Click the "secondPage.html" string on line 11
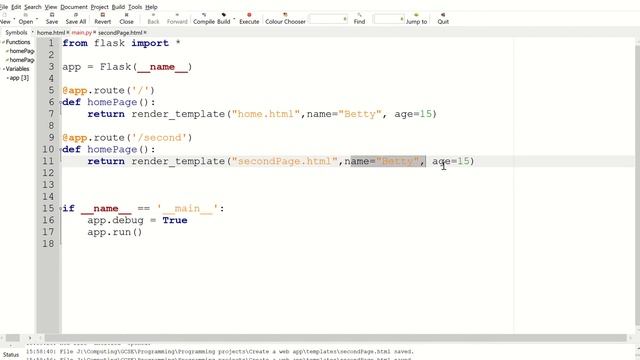 click(x=284, y=161)
